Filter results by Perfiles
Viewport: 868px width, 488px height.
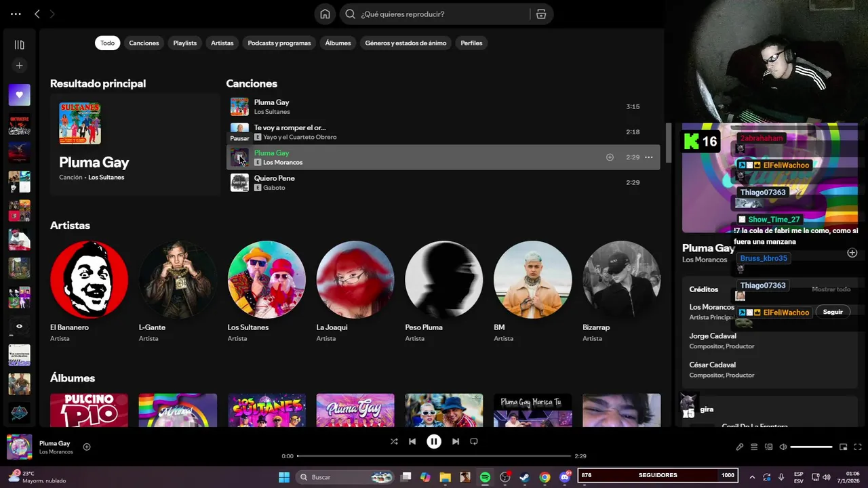(x=471, y=43)
